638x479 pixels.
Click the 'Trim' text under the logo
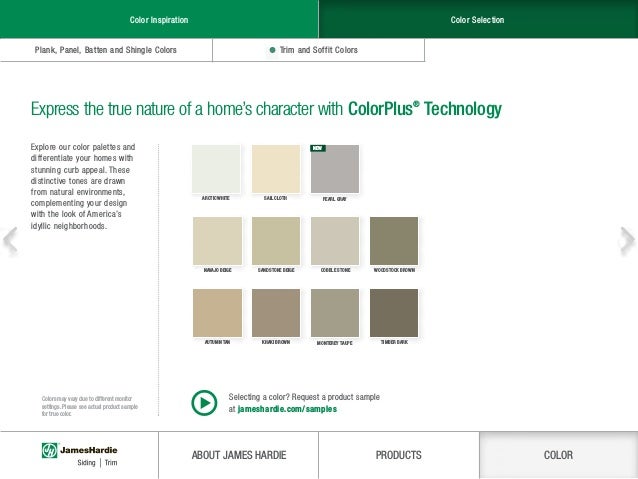(x=111, y=463)
